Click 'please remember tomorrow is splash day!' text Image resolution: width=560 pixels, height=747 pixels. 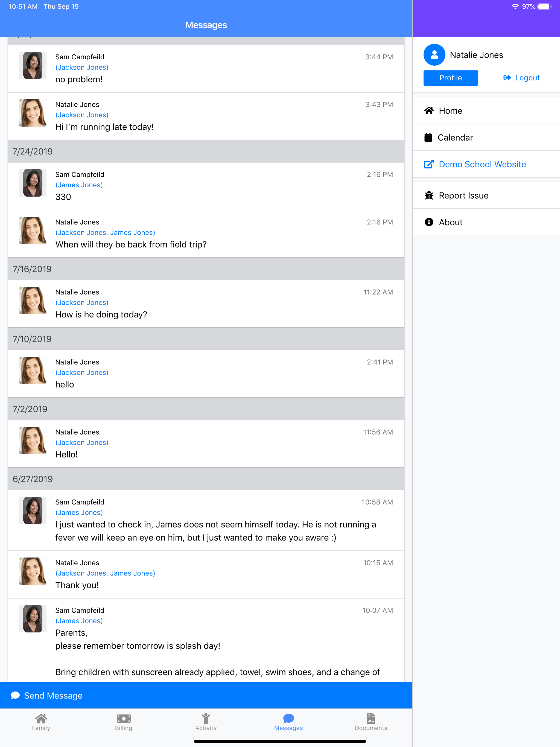[x=138, y=646]
